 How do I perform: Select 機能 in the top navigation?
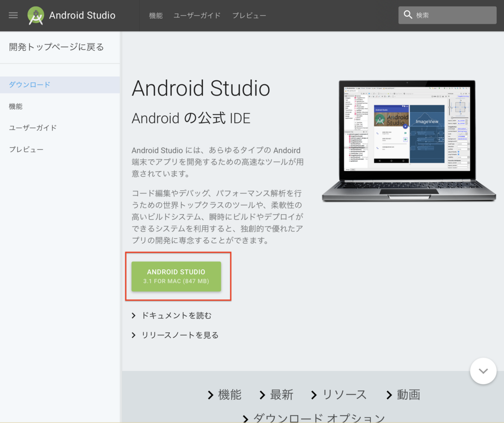[x=156, y=15]
